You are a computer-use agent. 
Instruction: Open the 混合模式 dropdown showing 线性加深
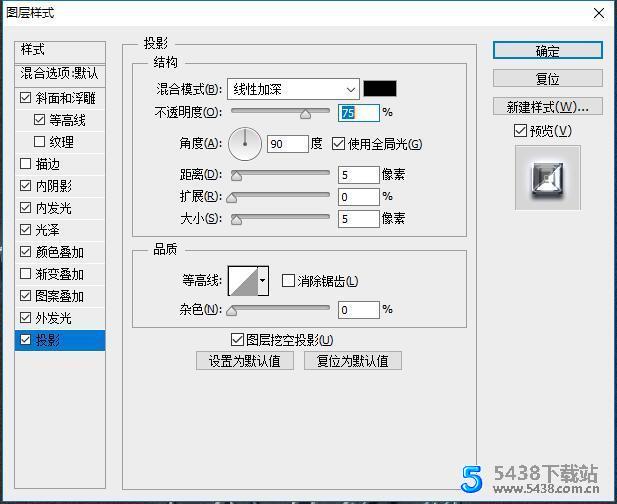coord(293,89)
